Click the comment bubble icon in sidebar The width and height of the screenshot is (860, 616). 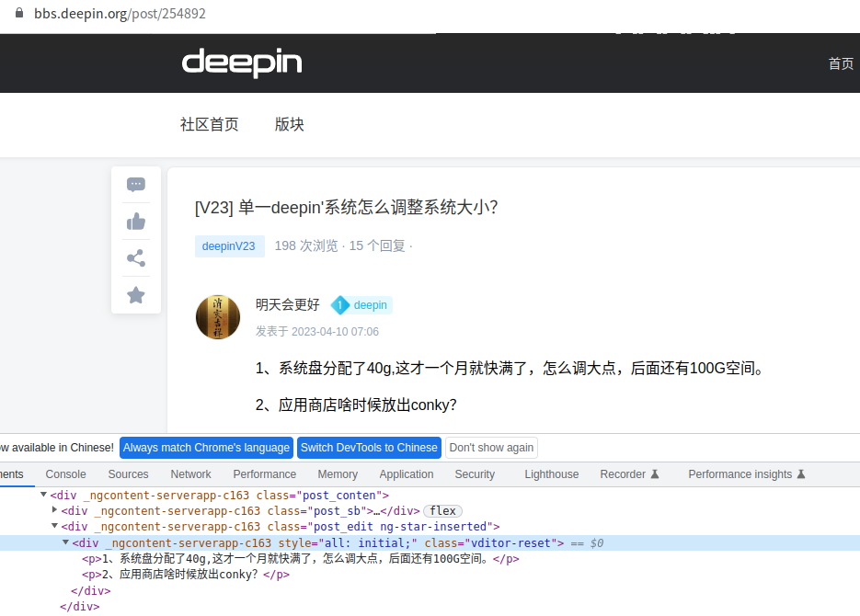136,185
